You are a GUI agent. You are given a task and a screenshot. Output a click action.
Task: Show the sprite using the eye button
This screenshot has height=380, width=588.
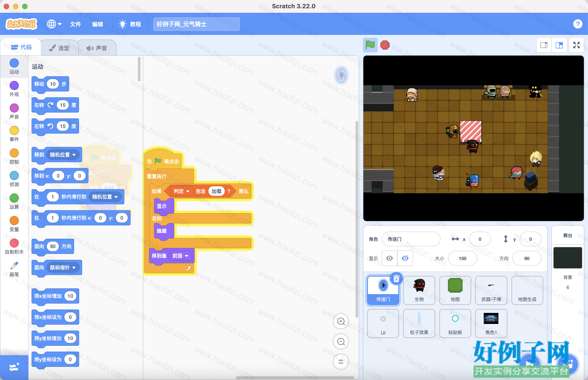390,258
